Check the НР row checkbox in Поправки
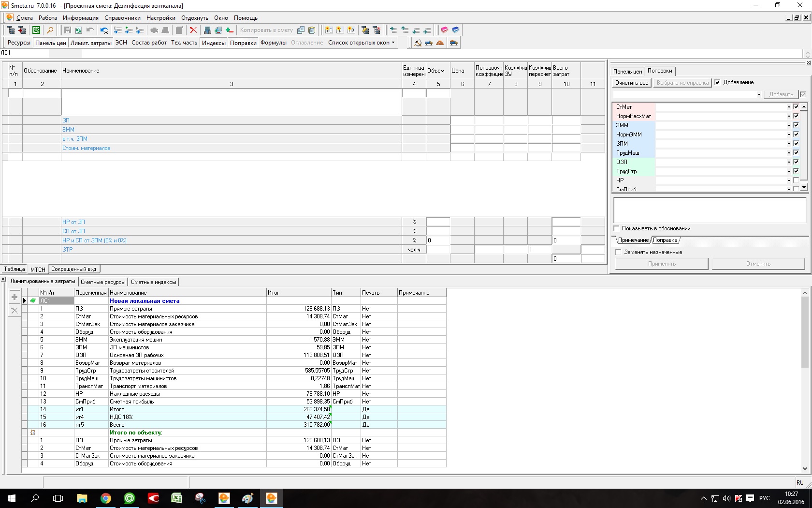 pyautogui.click(x=796, y=180)
